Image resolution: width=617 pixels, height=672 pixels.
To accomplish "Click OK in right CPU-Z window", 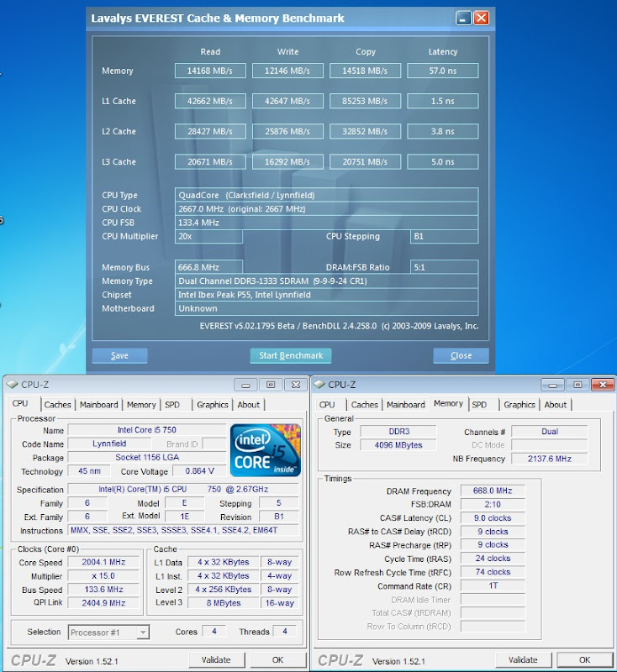I will tap(585, 660).
